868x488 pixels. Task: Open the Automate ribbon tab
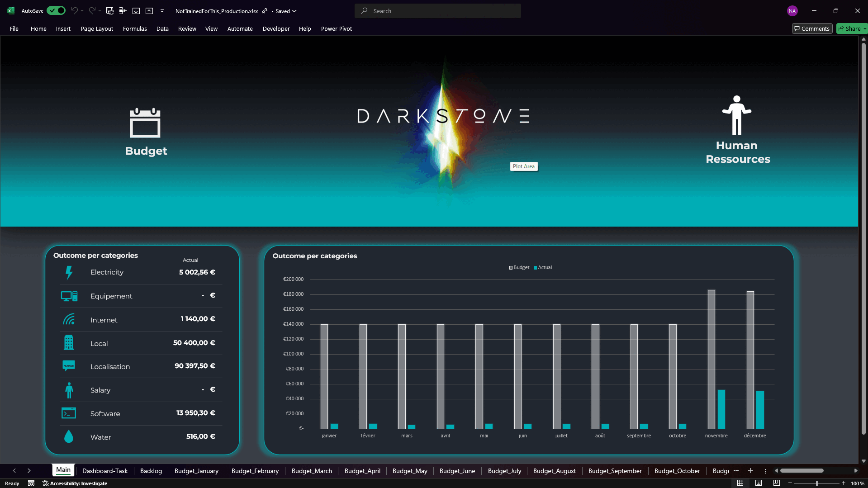coord(240,28)
